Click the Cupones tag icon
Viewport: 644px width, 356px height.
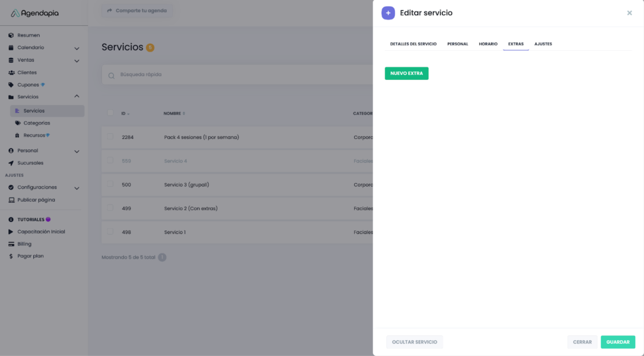[11, 85]
